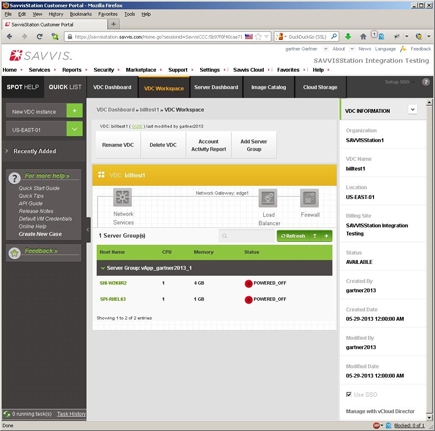This screenshot has height=431, width=435.
Task: Click Create New Case link
Action: click(40, 234)
